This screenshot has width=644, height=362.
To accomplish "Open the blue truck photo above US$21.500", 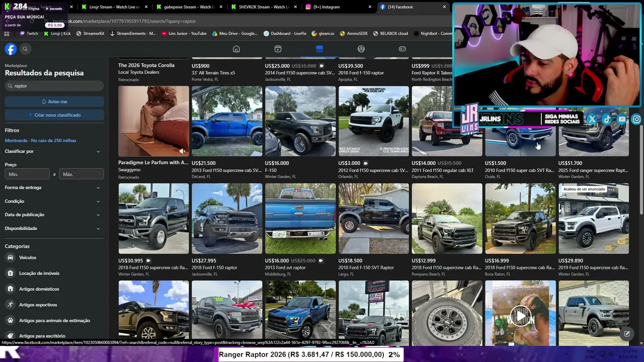I will click(x=227, y=121).
